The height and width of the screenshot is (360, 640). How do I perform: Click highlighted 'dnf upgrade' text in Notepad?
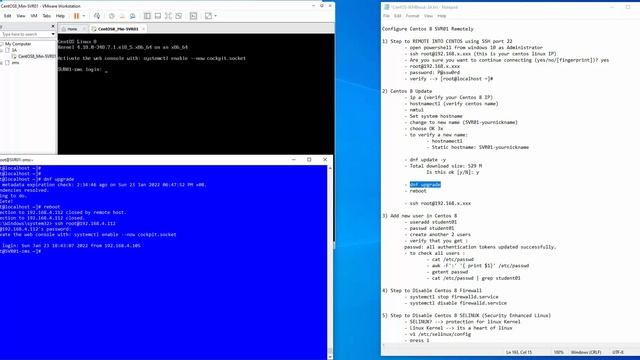click(x=425, y=184)
